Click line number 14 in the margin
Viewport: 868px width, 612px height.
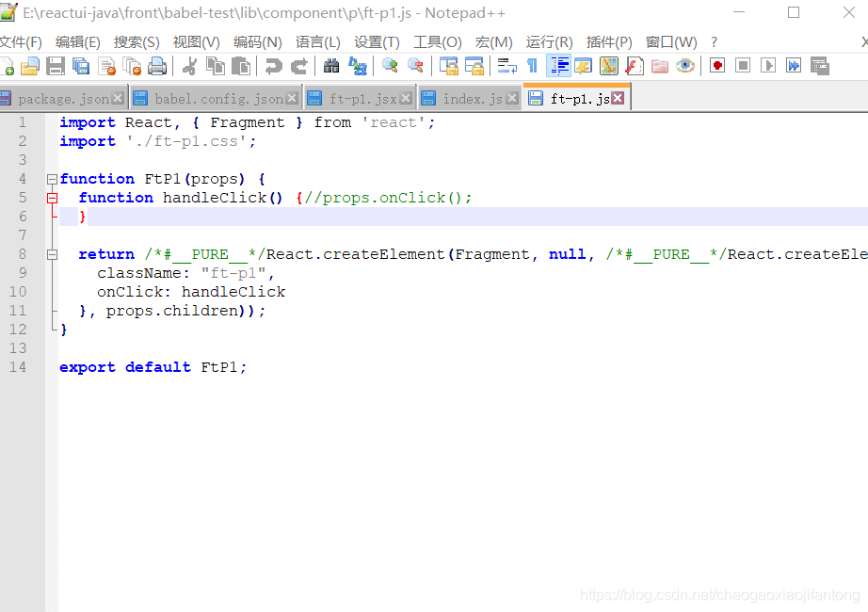tap(18, 366)
